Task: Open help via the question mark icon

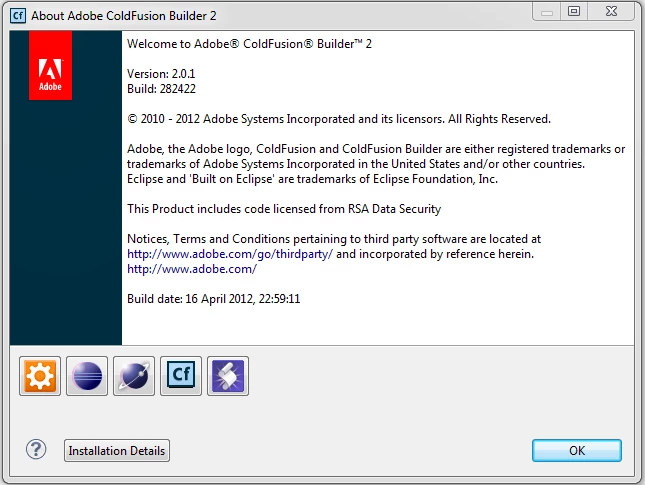Action: [x=36, y=450]
